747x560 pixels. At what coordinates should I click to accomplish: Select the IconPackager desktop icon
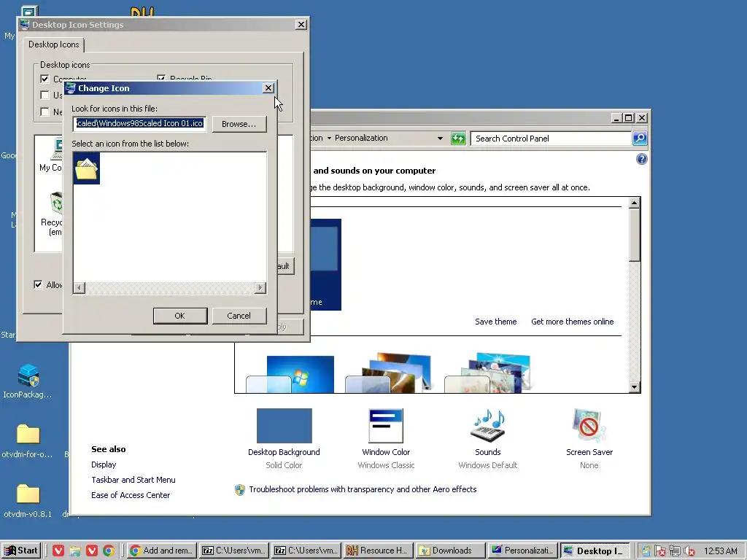tap(28, 381)
